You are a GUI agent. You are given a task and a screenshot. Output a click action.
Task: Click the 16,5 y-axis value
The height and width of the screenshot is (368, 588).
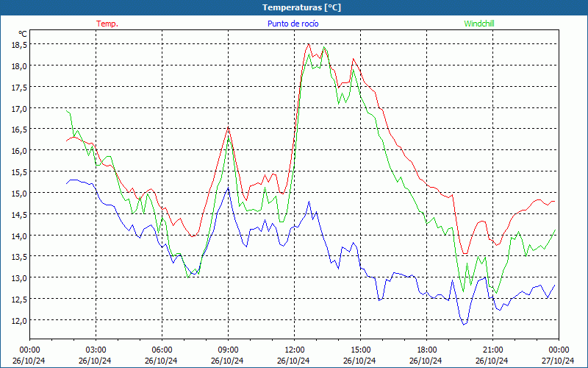(x=19, y=130)
